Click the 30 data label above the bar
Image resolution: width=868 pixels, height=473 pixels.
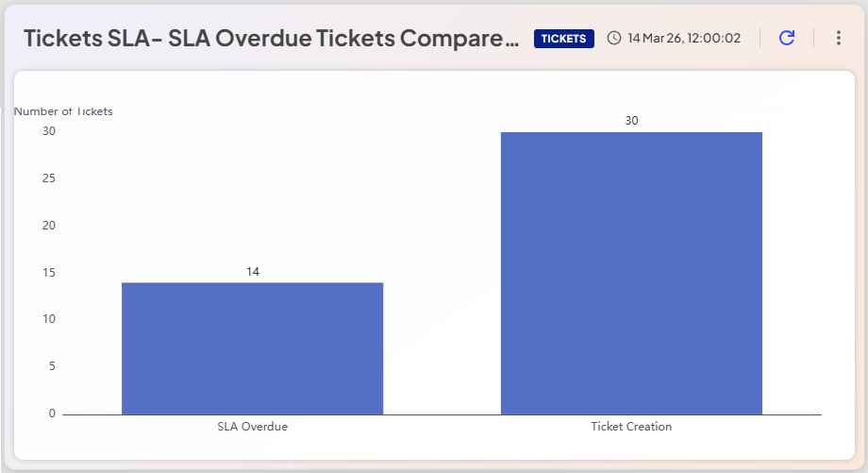point(631,121)
